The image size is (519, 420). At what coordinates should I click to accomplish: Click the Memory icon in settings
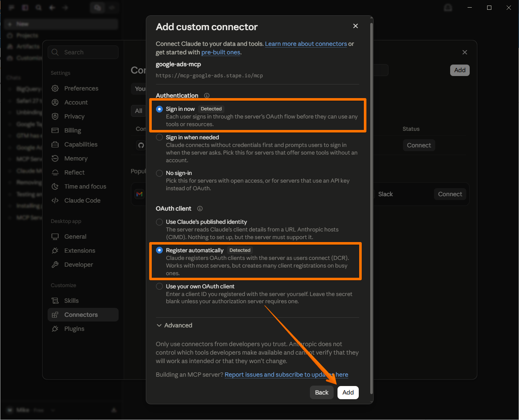(x=55, y=158)
